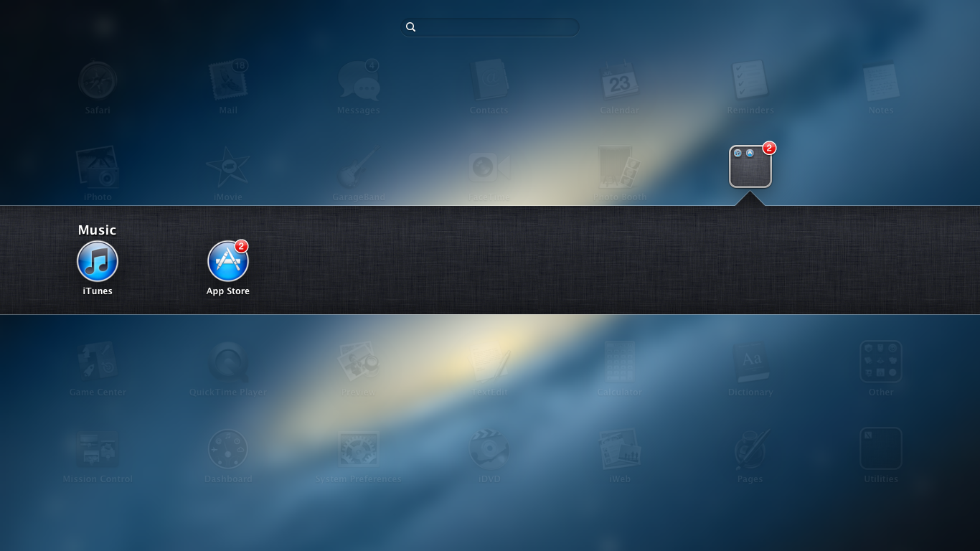Open the dimmed Reminders icon
The width and height of the screenshot is (980, 551).
[750, 80]
